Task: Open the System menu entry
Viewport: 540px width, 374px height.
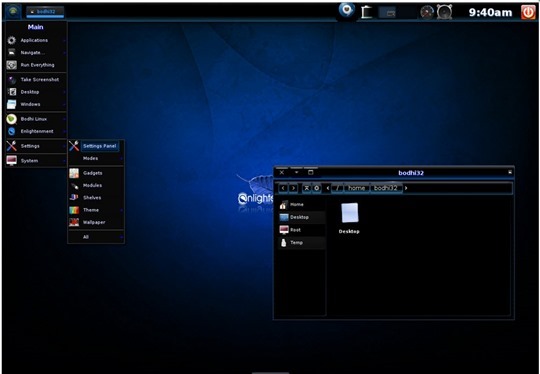Action: click(x=36, y=161)
